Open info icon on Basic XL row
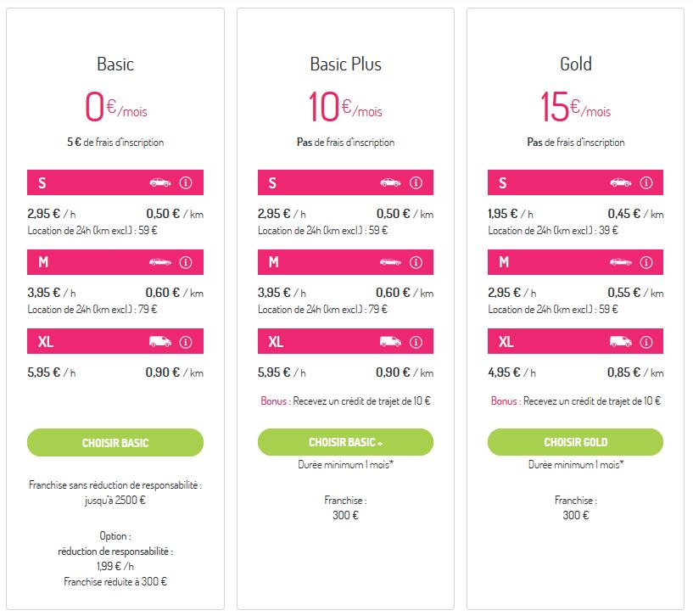 tap(186, 342)
